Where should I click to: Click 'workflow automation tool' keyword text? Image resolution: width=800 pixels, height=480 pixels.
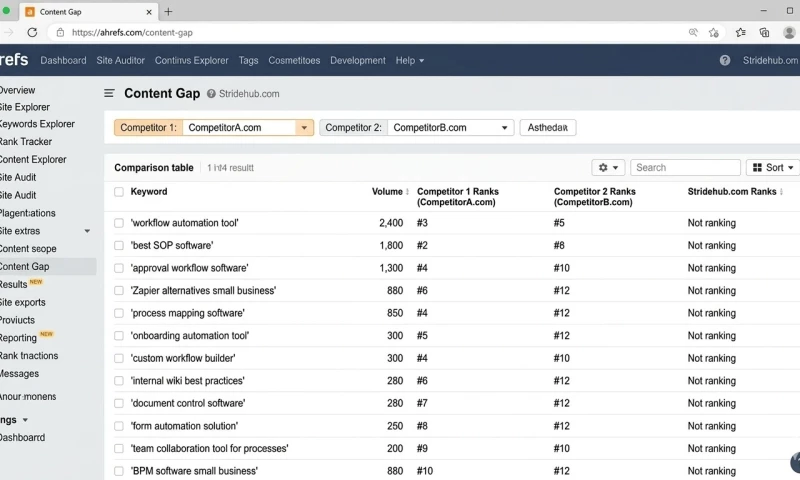[185, 223]
